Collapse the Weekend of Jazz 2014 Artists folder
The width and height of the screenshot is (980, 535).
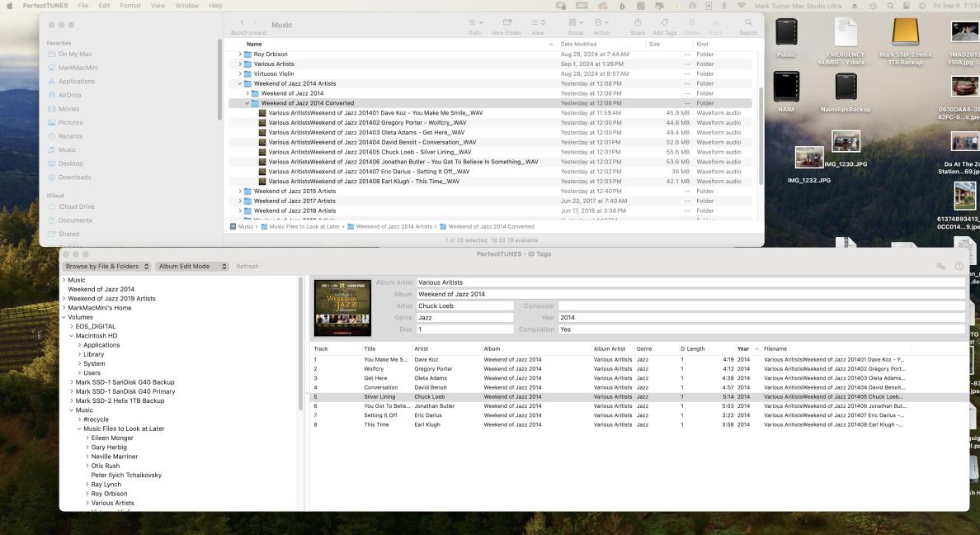point(240,84)
